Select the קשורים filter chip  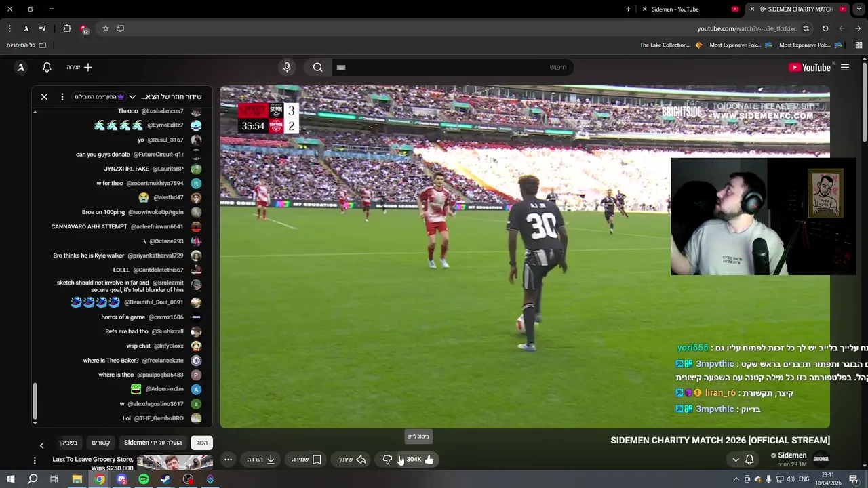tap(101, 443)
